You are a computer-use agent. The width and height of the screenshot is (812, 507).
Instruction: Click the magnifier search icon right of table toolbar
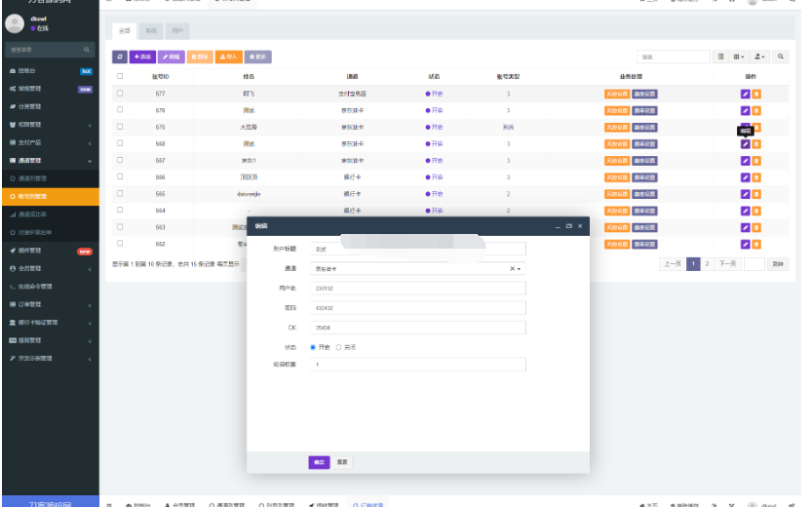click(782, 58)
